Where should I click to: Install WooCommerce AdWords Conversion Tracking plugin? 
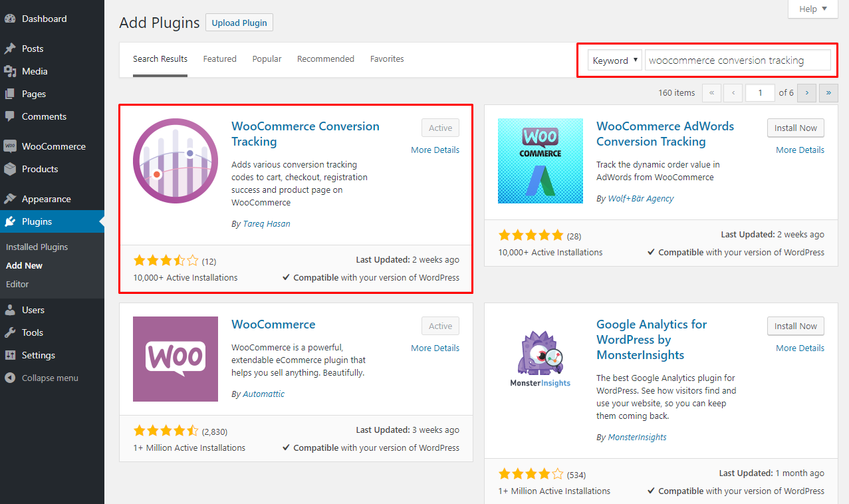click(796, 128)
